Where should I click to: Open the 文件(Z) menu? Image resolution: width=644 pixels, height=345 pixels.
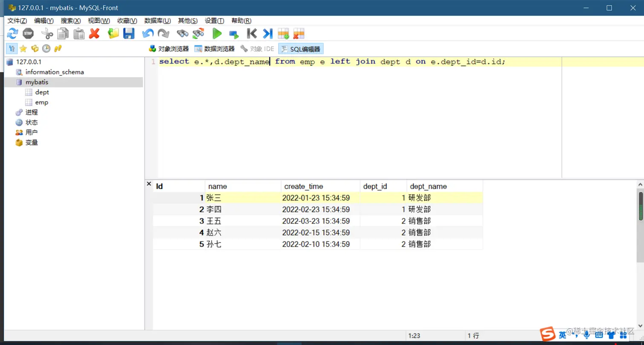[17, 20]
